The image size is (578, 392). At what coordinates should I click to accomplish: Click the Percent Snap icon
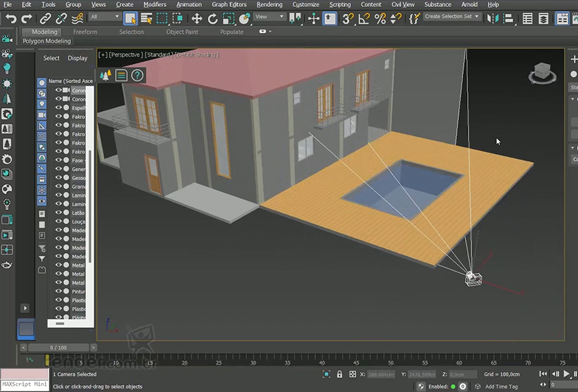click(381, 19)
